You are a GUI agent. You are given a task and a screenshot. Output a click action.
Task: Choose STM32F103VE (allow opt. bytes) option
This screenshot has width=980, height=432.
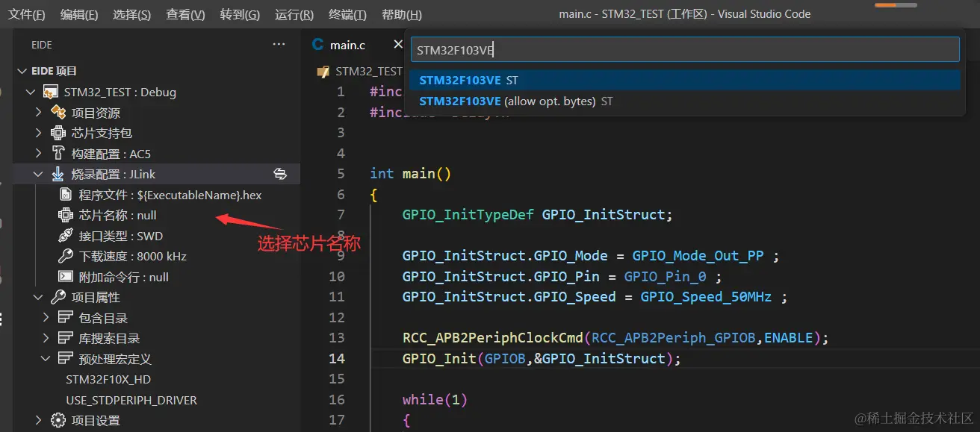pos(685,101)
